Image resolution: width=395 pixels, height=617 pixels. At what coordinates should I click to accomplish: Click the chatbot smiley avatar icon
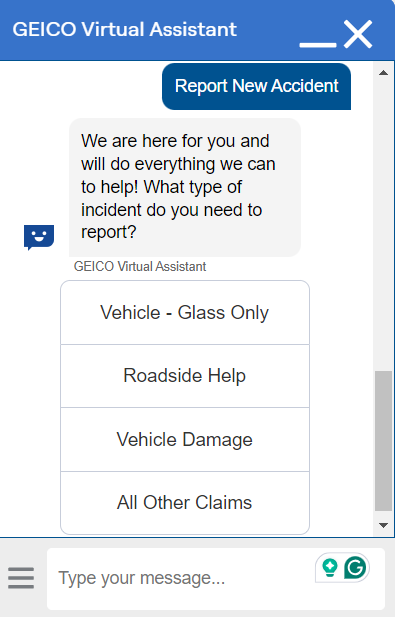(39, 237)
